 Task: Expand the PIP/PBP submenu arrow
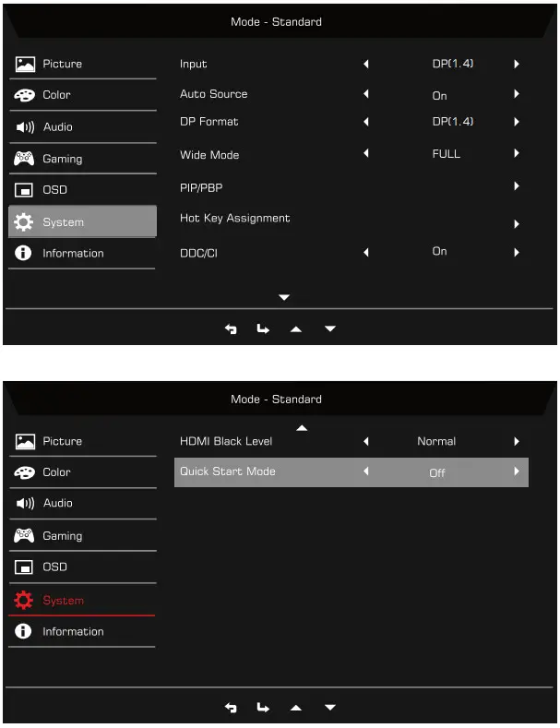(517, 186)
